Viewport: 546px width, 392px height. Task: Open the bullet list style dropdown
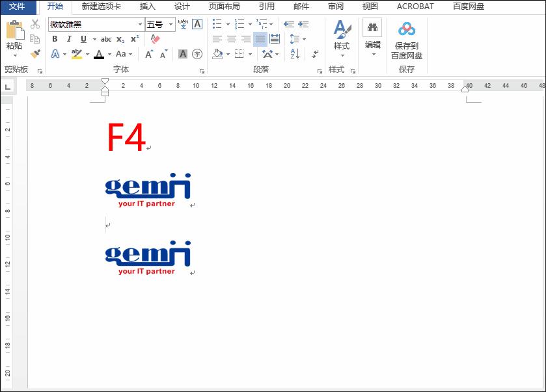(x=227, y=23)
